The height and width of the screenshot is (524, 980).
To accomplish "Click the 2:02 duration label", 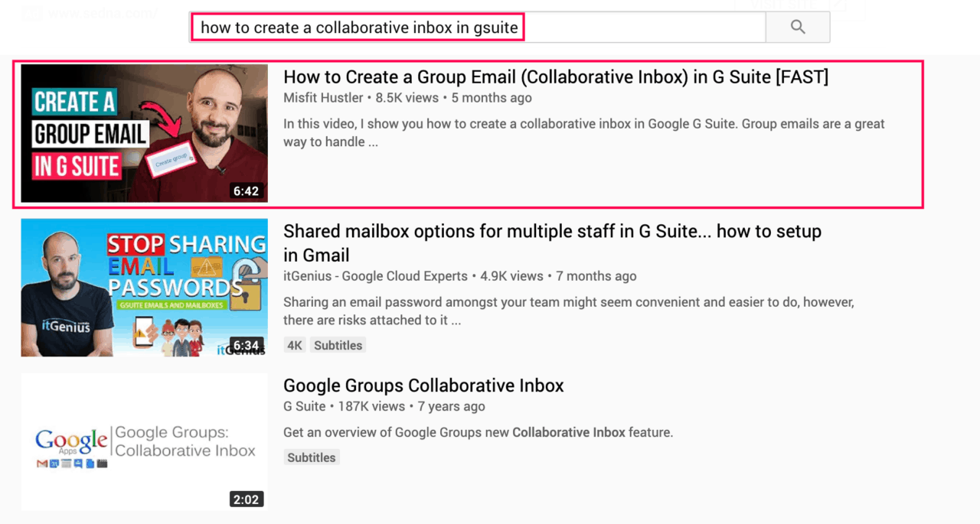I will tap(246, 500).
